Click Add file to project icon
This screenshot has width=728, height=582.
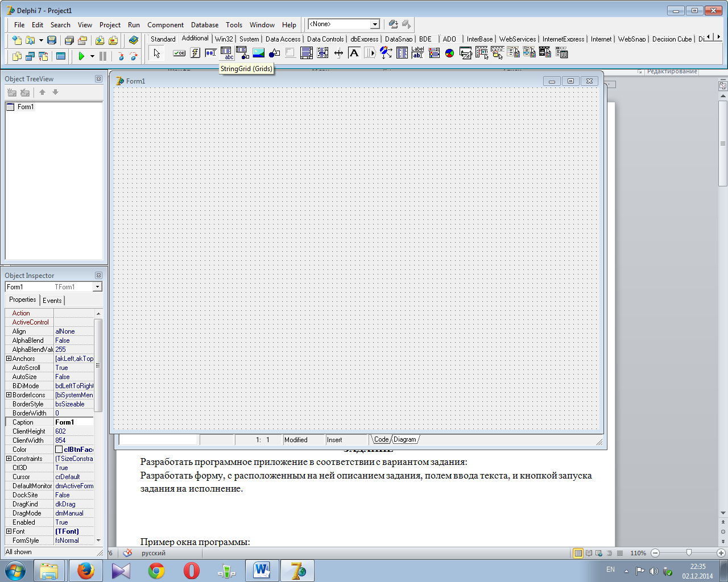(100, 40)
